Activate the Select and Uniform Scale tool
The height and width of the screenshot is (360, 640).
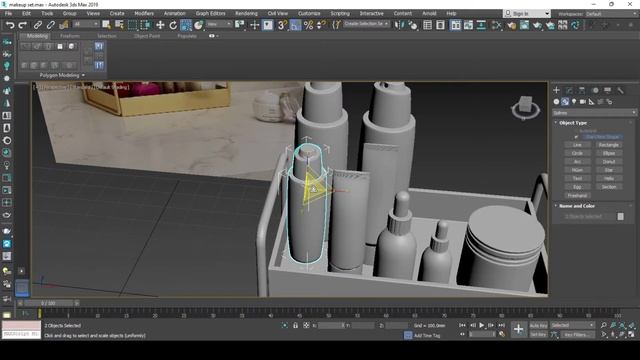[186, 25]
